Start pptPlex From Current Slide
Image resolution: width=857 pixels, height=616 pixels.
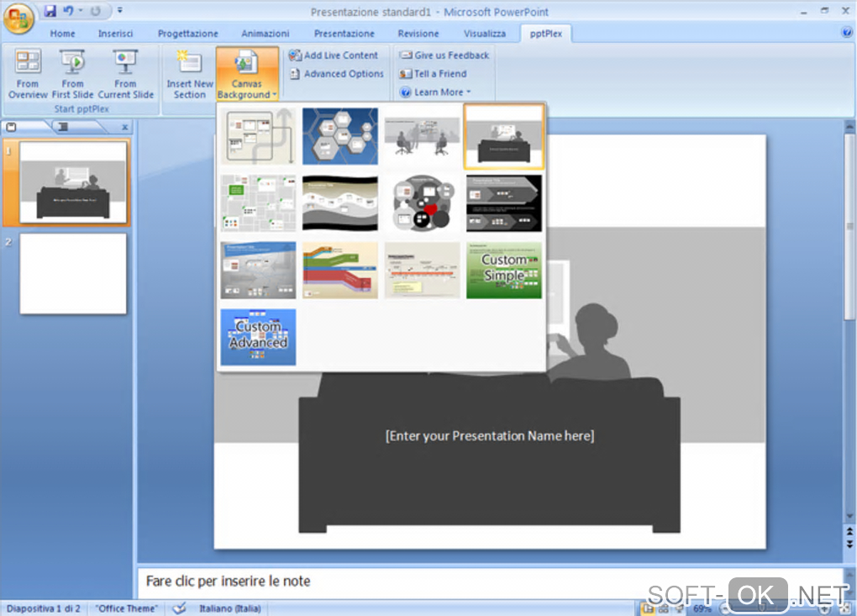[x=125, y=74]
